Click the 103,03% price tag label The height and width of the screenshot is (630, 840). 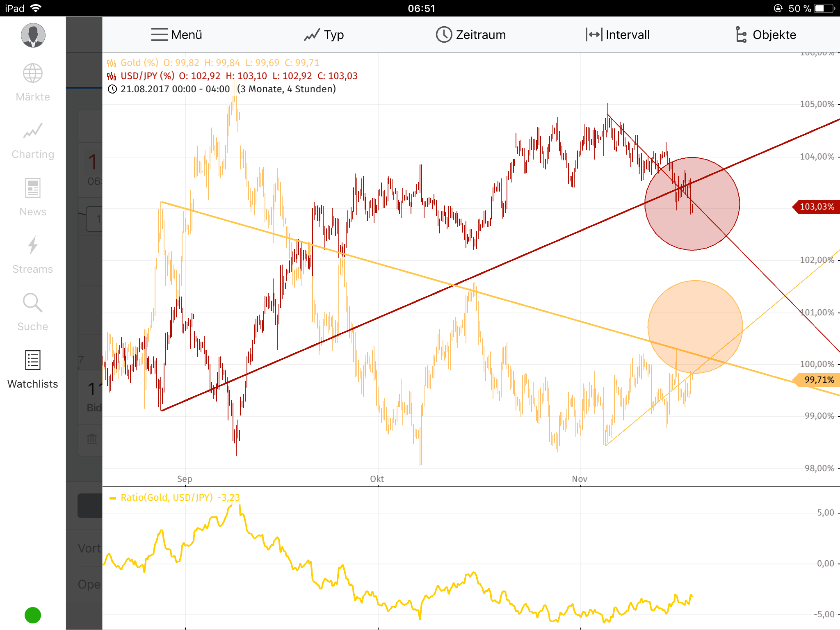click(816, 207)
